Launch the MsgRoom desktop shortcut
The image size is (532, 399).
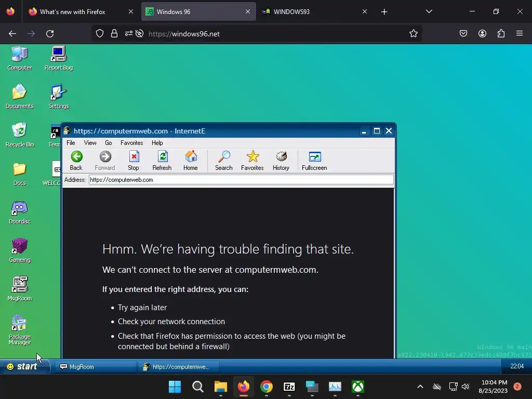tap(20, 289)
